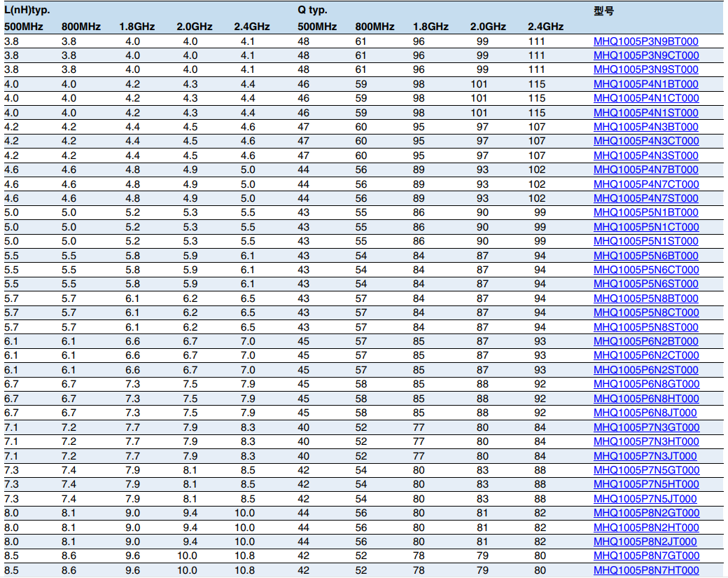This screenshot has width=728, height=578.
Task: Select model MHQ1005P5N6BT000
Action: click(x=646, y=256)
